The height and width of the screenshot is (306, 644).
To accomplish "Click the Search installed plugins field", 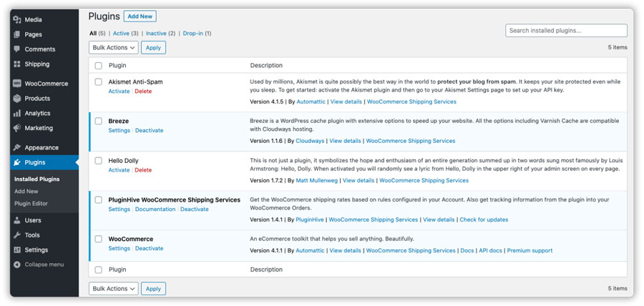I will [567, 30].
